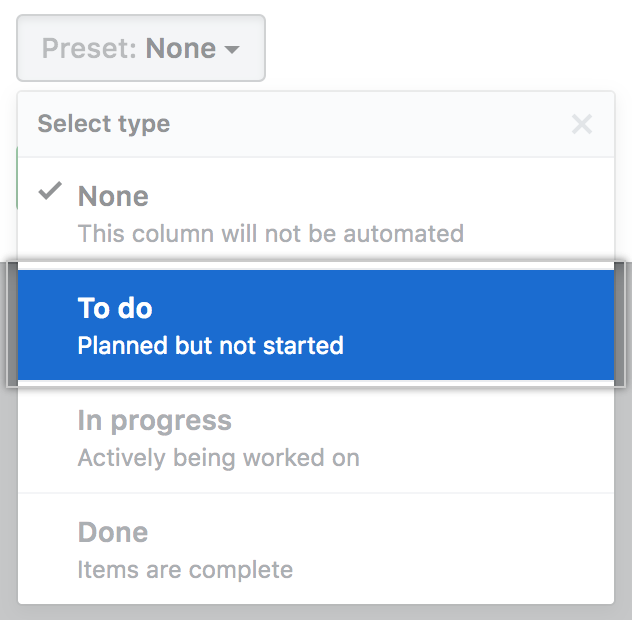The height and width of the screenshot is (620, 632).
Task: Click 'This column will not be automated'
Action: [x=270, y=234]
